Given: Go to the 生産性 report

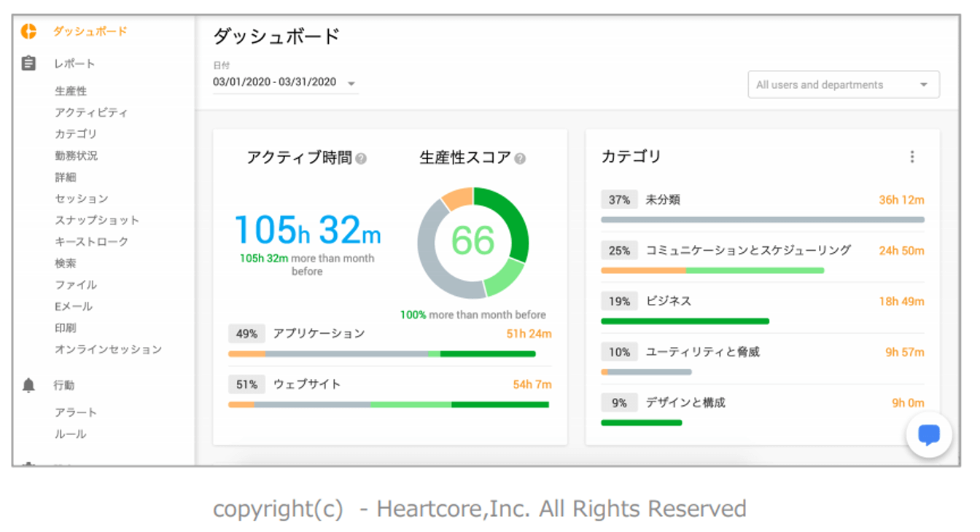Looking at the screenshot, I should click(x=71, y=91).
